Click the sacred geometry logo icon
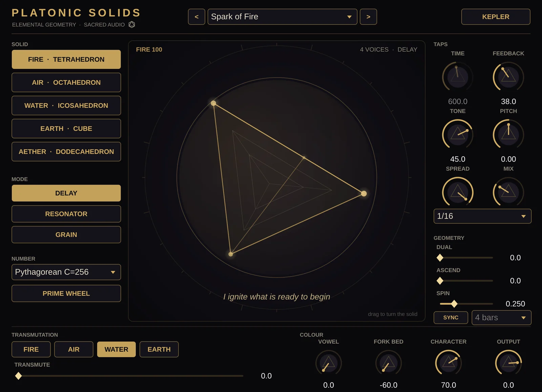Screen dimensions: 542x392 pyautogui.click(x=132, y=24)
